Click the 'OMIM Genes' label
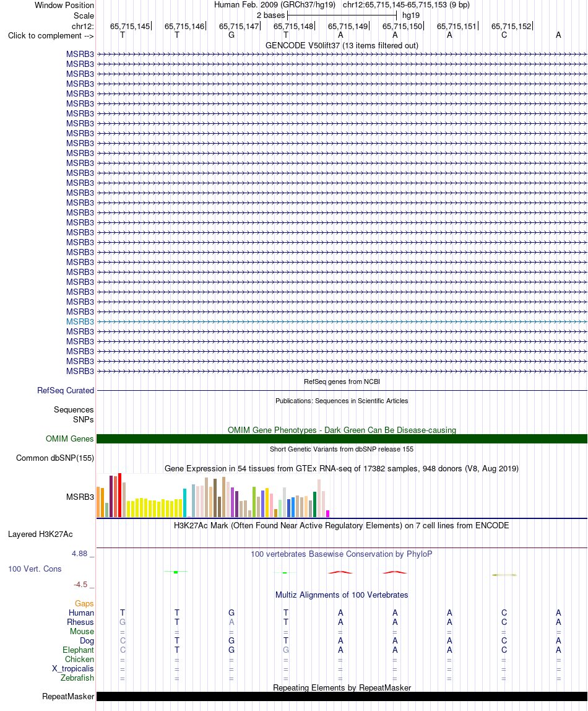 click(x=70, y=439)
